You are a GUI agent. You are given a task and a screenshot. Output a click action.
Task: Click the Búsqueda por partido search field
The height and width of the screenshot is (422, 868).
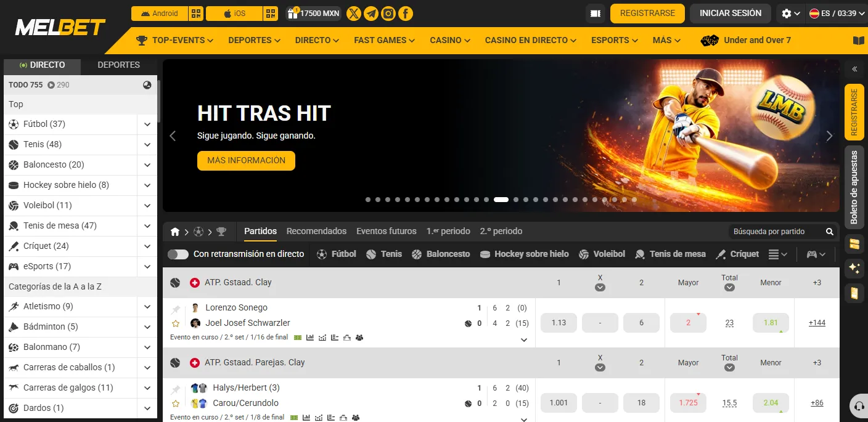click(776, 232)
